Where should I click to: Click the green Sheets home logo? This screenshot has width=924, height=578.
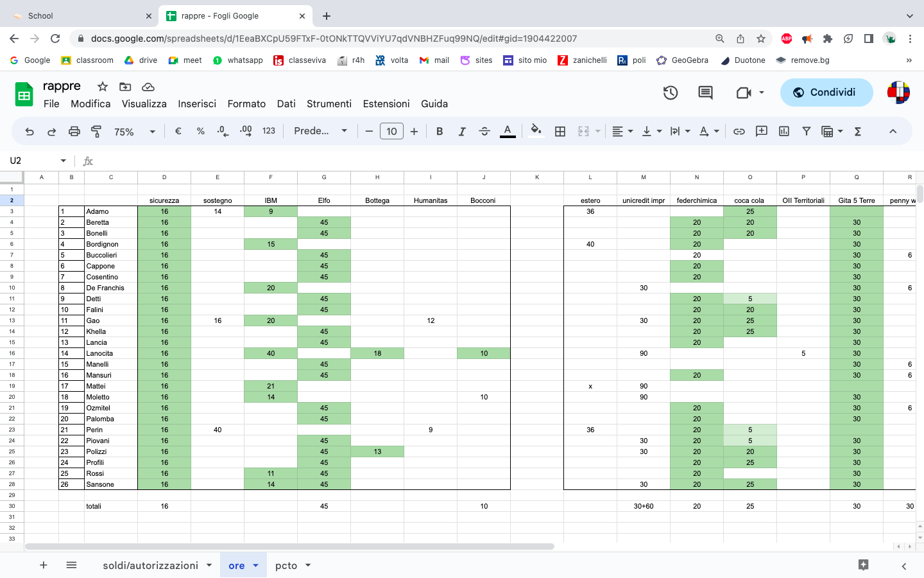[24, 94]
